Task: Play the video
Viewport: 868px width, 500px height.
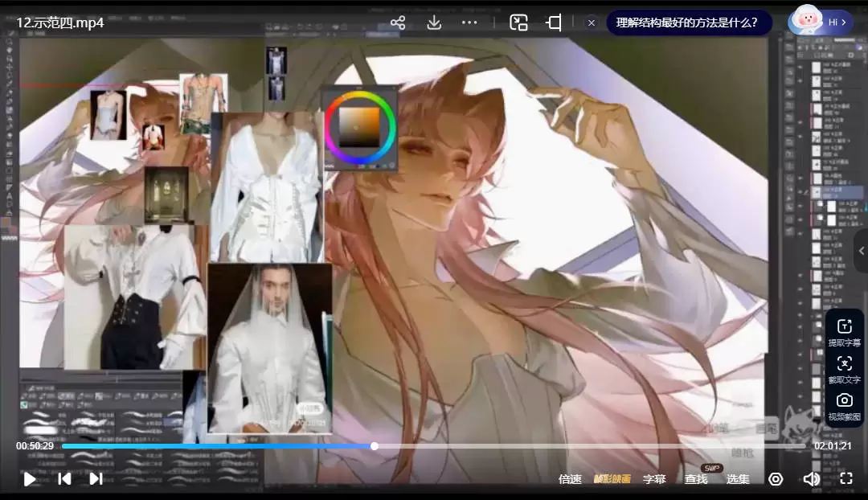Action: [30, 479]
